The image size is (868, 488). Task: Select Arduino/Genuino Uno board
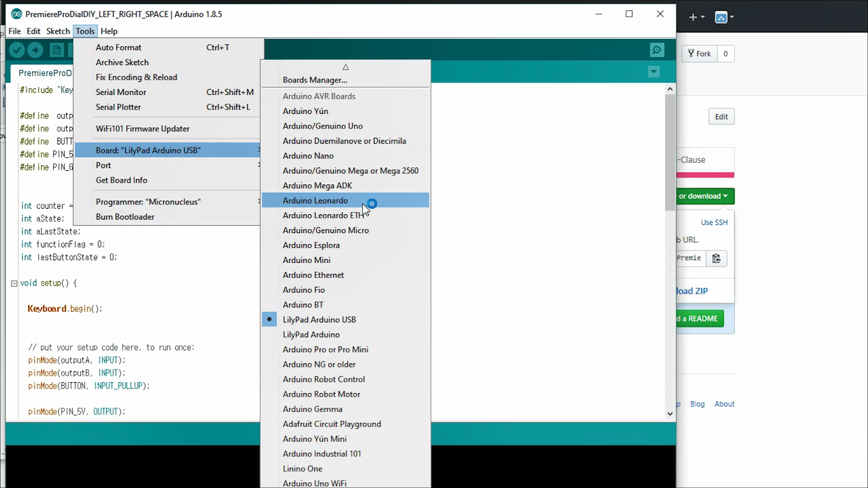(x=346, y=126)
